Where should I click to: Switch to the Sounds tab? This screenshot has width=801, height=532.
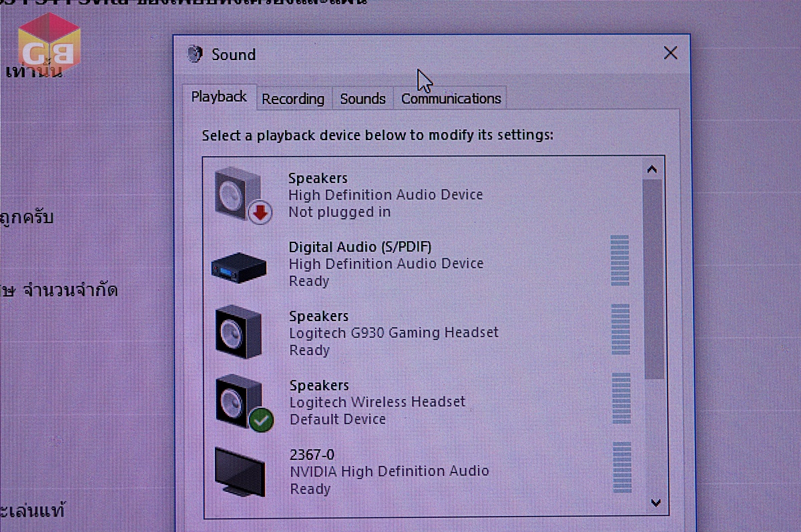[362, 99]
